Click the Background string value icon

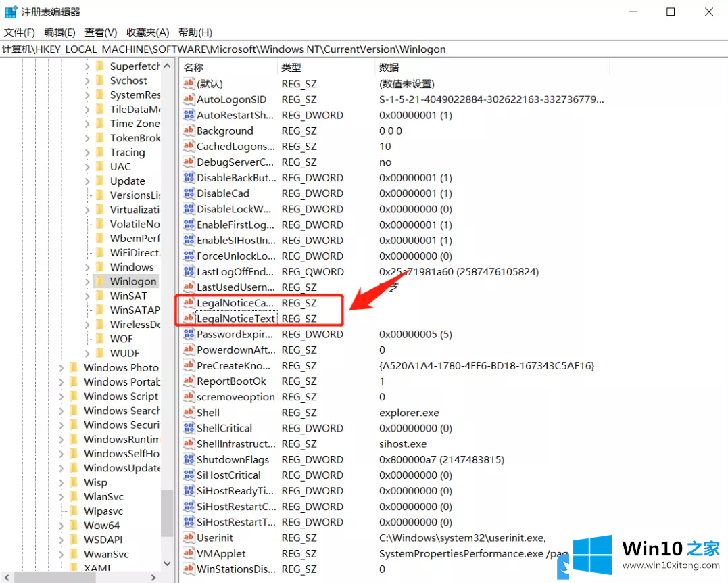pos(189,131)
